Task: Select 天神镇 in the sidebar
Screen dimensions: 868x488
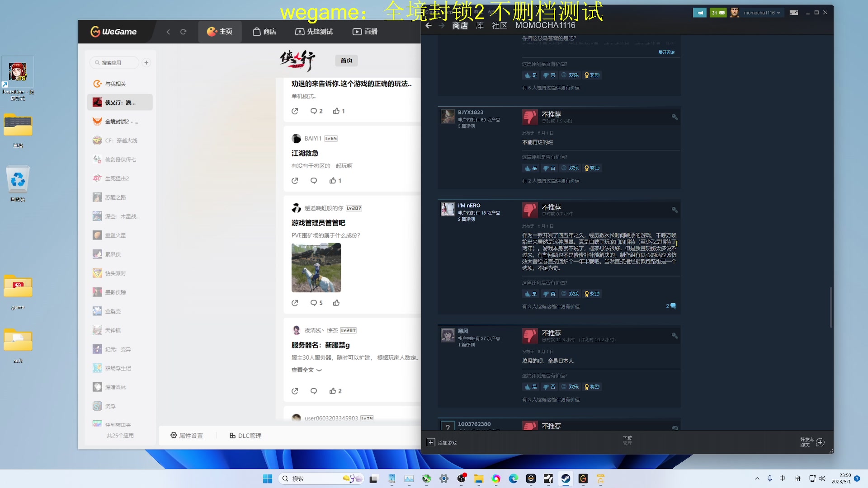Action: [x=120, y=330]
